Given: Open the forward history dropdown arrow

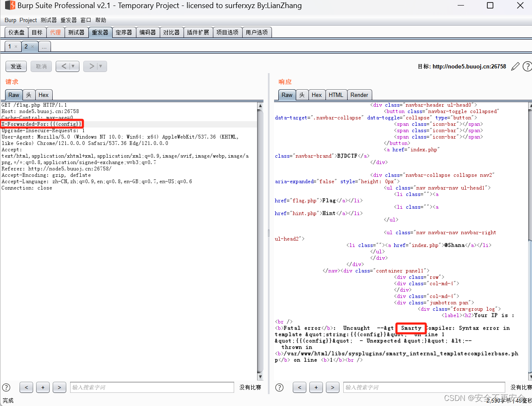Looking at the screenshot, I should [x=101, y=66].
